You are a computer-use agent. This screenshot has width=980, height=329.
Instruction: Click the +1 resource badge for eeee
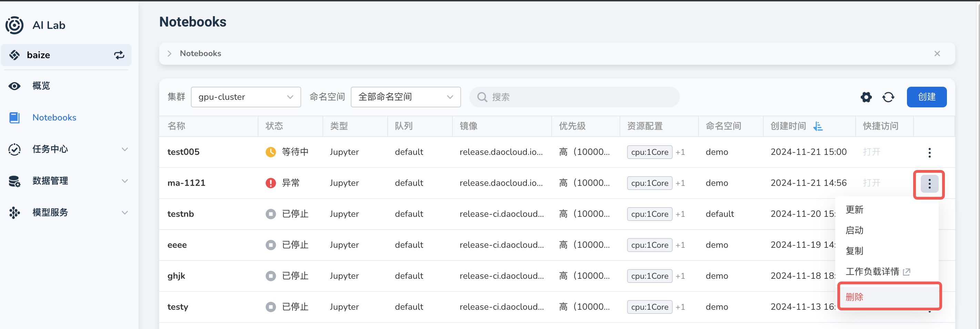tap(680, 245)
